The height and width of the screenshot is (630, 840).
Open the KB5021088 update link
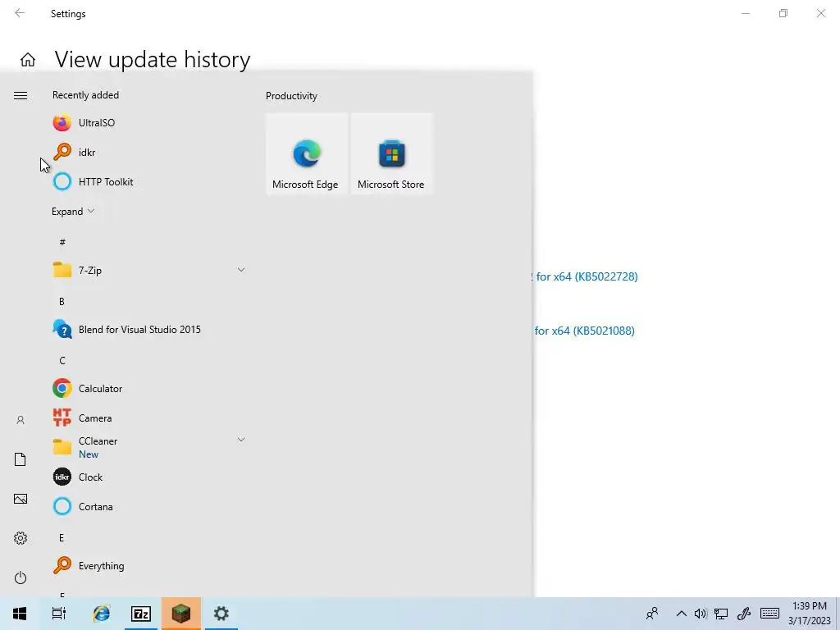(x=584, y=331)
